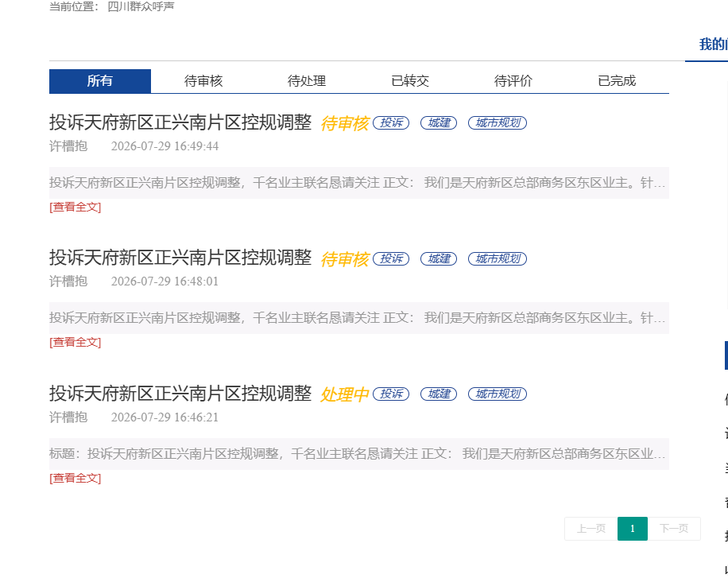Image resolution: width=728 pixels, height=586 pixels.
Task: Click the 投诉 tag on the first complaint
Action: 391,123
